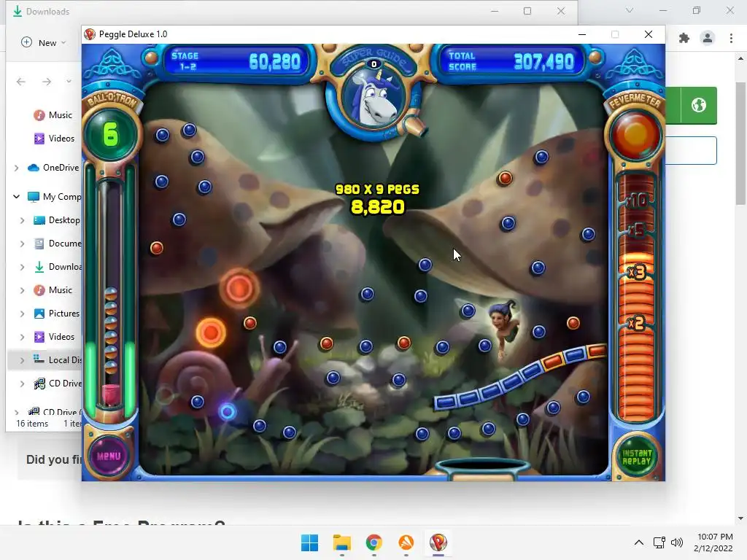The height and width of the screenshot is (560, 747).
Task: Click the Ball-O-Tron ball counter showing 6
Action: pos(111,134)
